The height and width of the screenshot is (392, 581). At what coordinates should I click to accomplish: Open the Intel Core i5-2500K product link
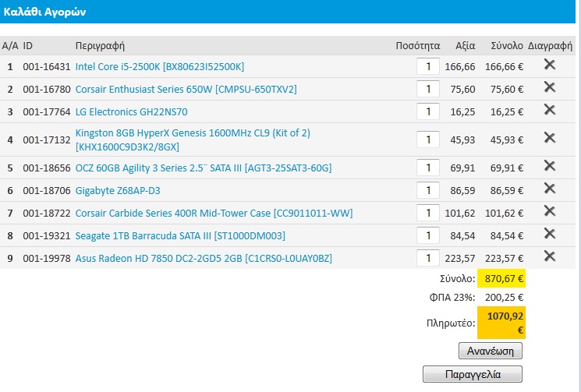(x=159, y=67)
